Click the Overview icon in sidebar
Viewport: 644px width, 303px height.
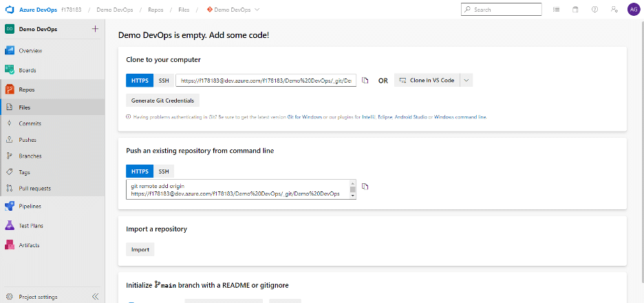tap(10, 50)
